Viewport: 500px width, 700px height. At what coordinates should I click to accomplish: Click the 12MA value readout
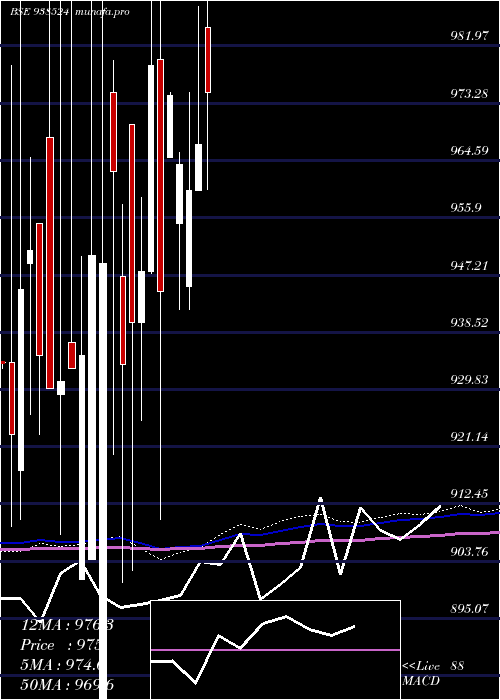click(67, 625)
